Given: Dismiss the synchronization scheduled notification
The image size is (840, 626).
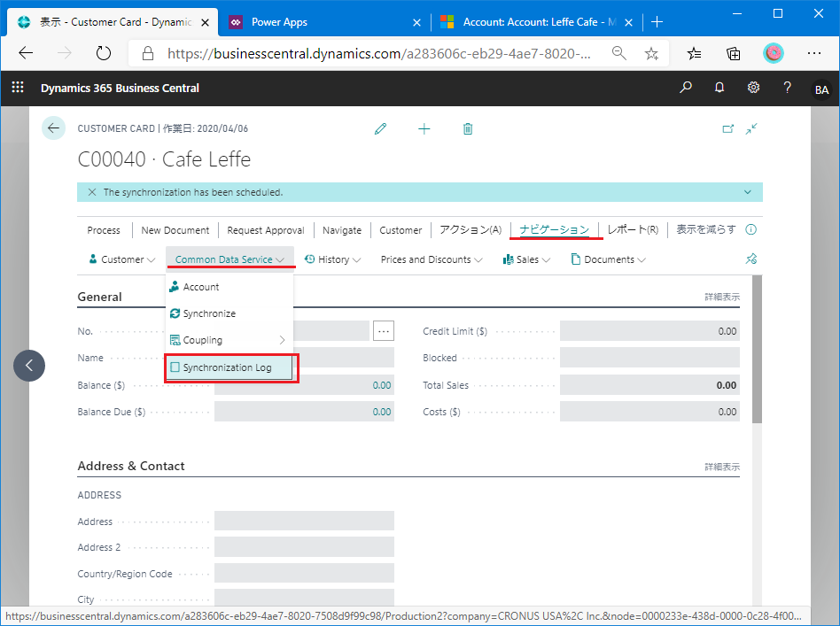Looking at the screenshot, I should [92, 192].
